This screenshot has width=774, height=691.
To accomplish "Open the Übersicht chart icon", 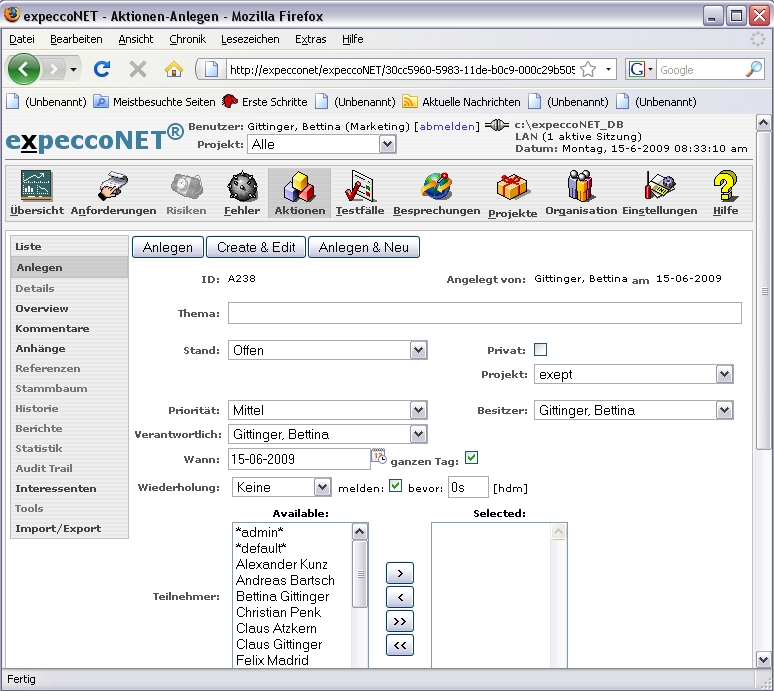I will coord(37,187).
